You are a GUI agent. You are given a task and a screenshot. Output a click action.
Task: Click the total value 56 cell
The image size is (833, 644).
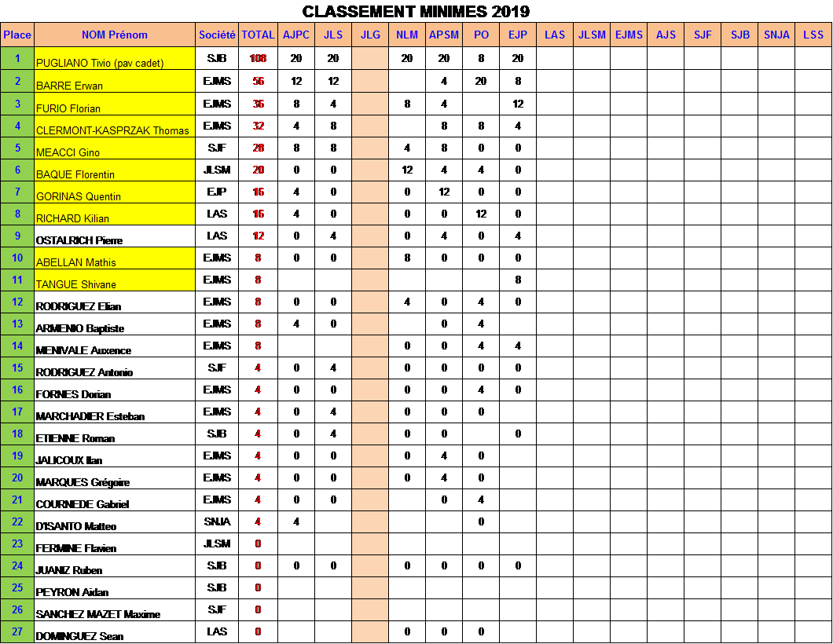pyautogui.click(x=258, y=80)
